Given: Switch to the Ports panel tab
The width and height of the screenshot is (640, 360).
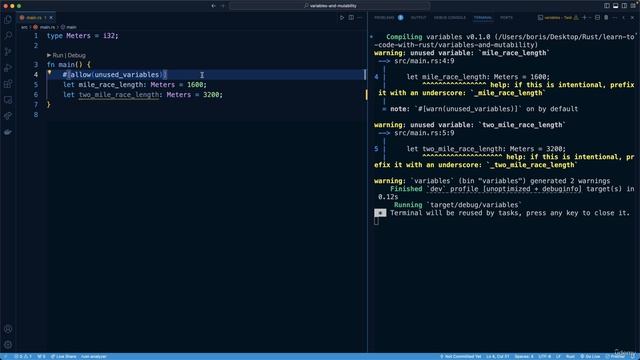Looking at the screenshot, I should coord(507,18).
